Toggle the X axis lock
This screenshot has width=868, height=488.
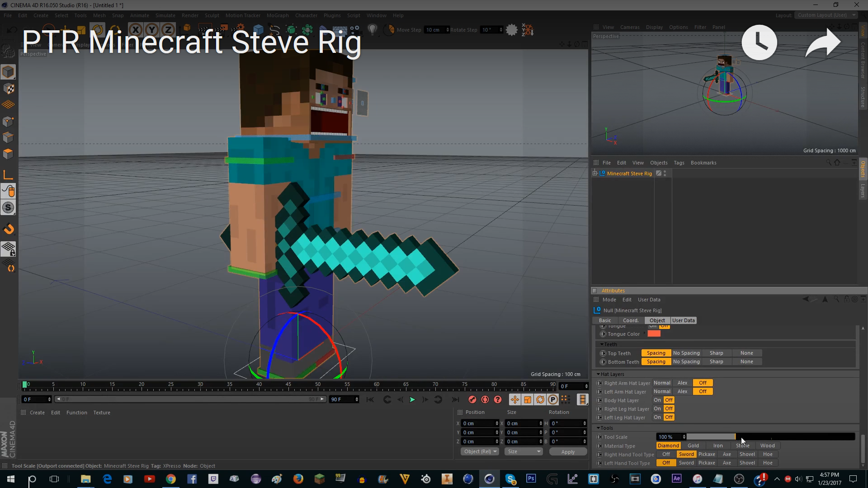pyautogui.click(x=136, y=30)
